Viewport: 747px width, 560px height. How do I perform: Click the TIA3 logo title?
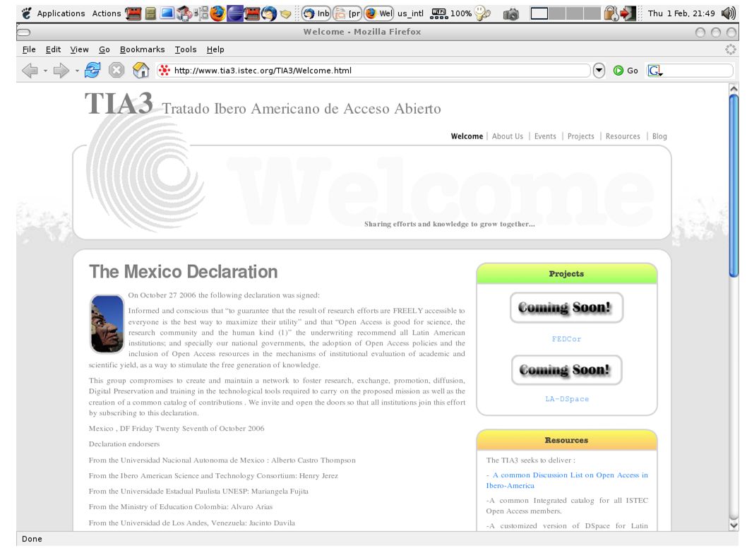tap(119, 103)
